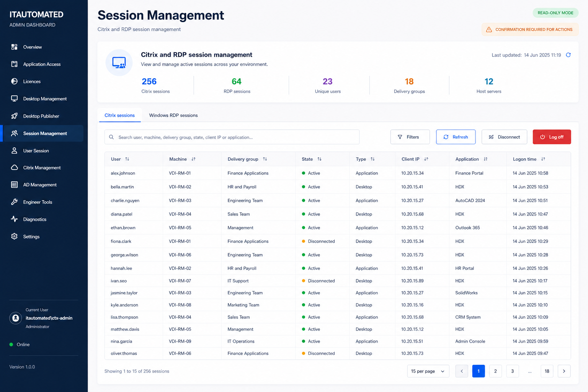Switch to Windows RDP sessions tab
Viewport: 588px width, 392px height.
coord(173,115)
